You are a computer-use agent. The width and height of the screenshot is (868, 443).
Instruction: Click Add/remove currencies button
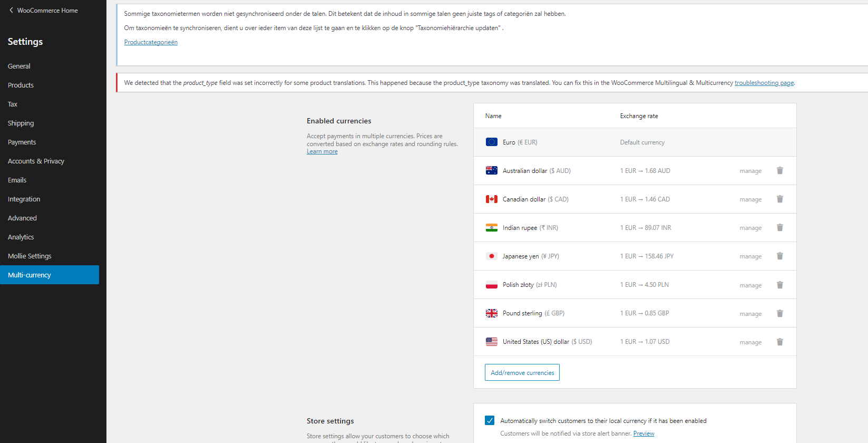[x=522, y=372]
